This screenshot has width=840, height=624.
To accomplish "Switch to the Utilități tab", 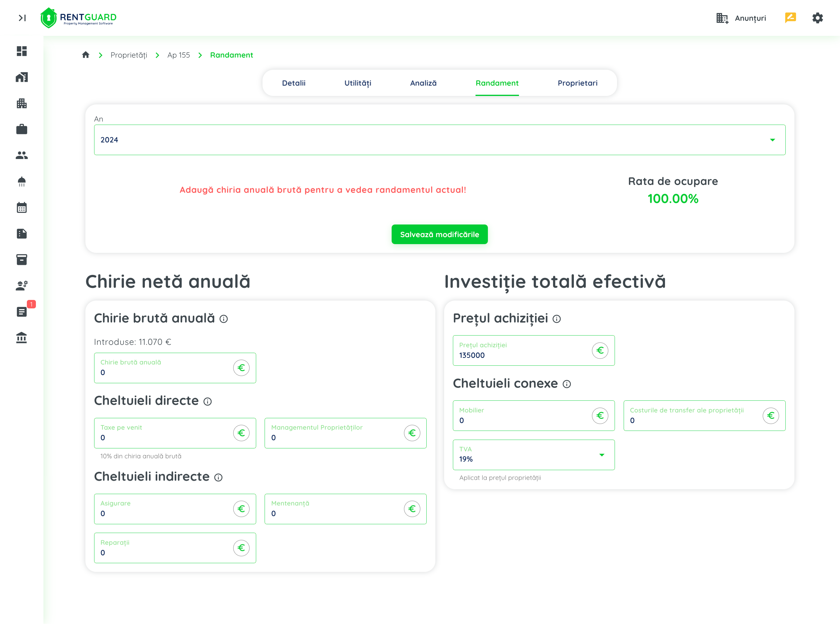I will coord(357,83).
